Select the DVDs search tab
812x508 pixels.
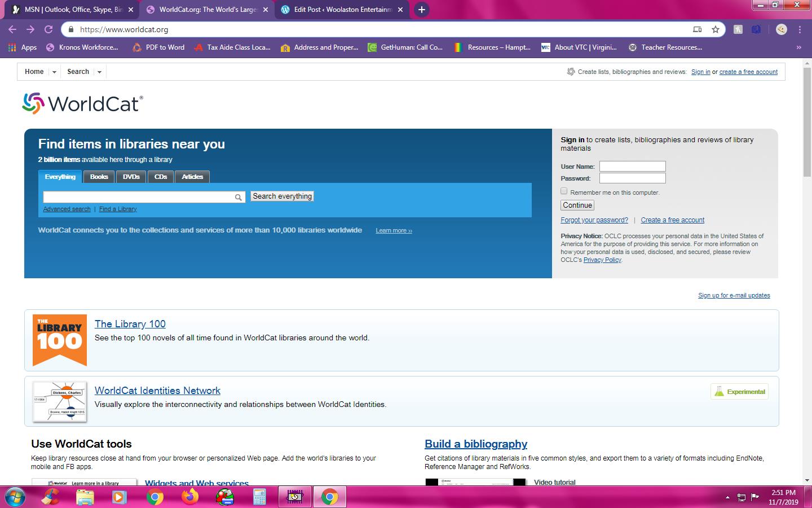click(x=131, y=177)
